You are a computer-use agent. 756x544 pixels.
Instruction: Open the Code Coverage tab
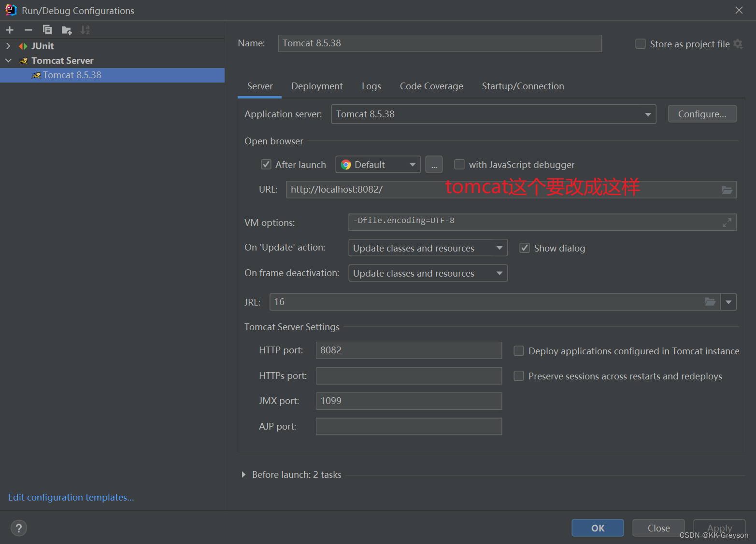pos(431,86)
